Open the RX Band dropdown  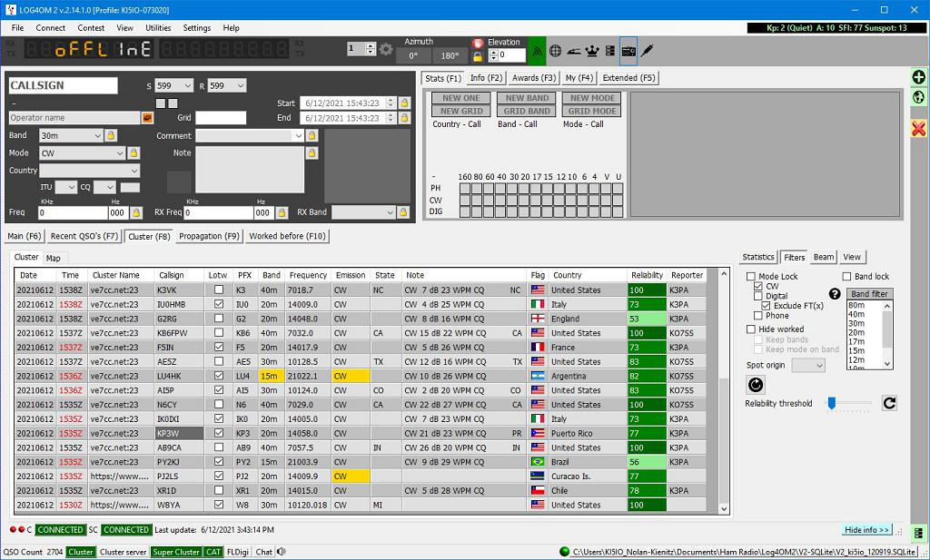(390, 212)
